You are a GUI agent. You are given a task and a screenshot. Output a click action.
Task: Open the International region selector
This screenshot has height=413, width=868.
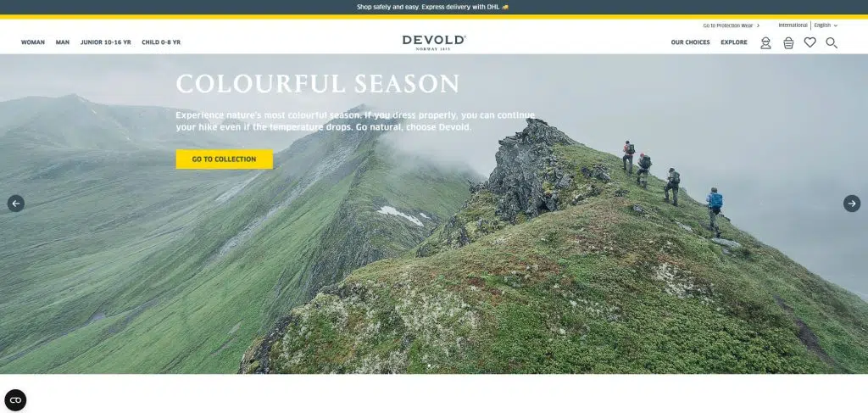coord(793,25)
